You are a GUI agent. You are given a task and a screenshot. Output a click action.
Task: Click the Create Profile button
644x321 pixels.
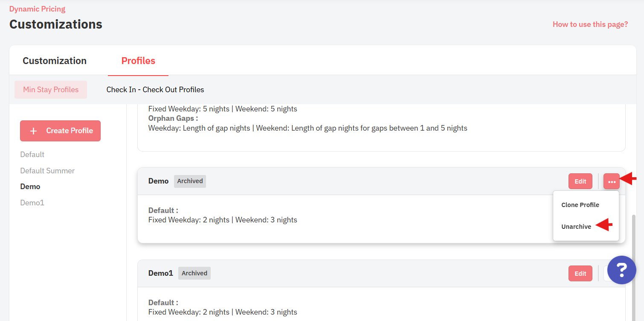point(60,131)
